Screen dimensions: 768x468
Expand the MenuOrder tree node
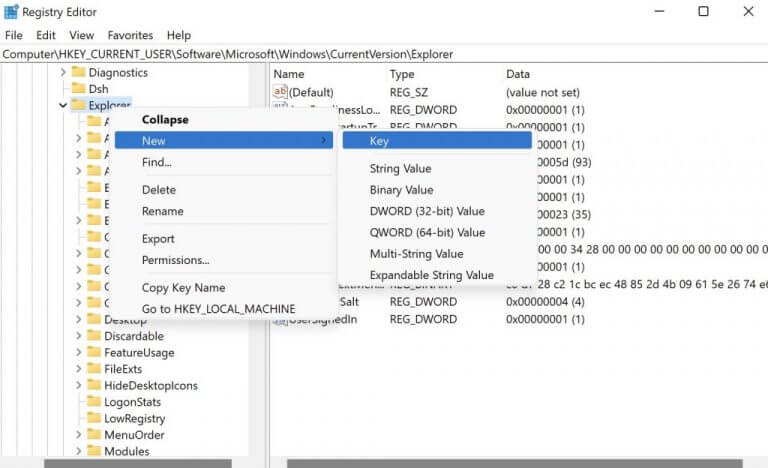pos(79,435)
